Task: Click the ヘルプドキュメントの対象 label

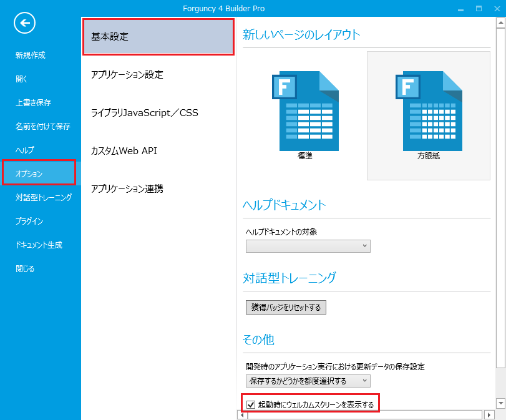Action: [x=281, y=232]
